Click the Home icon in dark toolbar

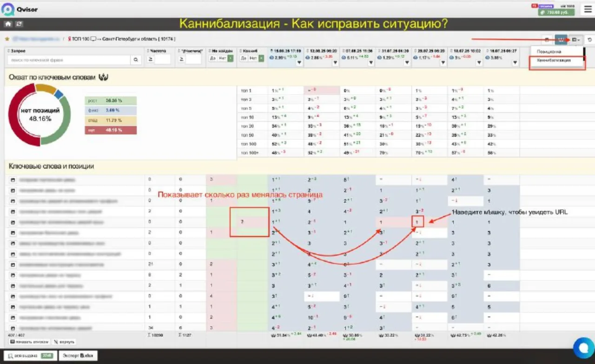coord(8,24)
